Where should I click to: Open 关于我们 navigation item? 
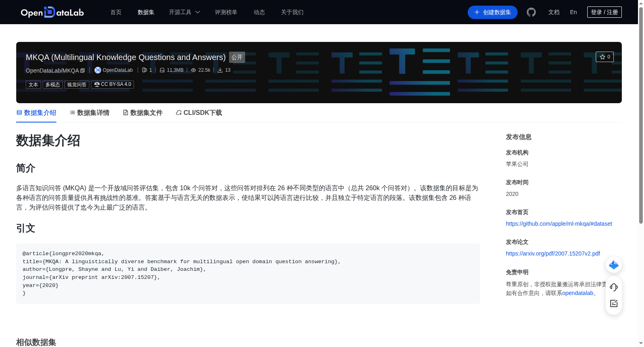pos(292,12)
